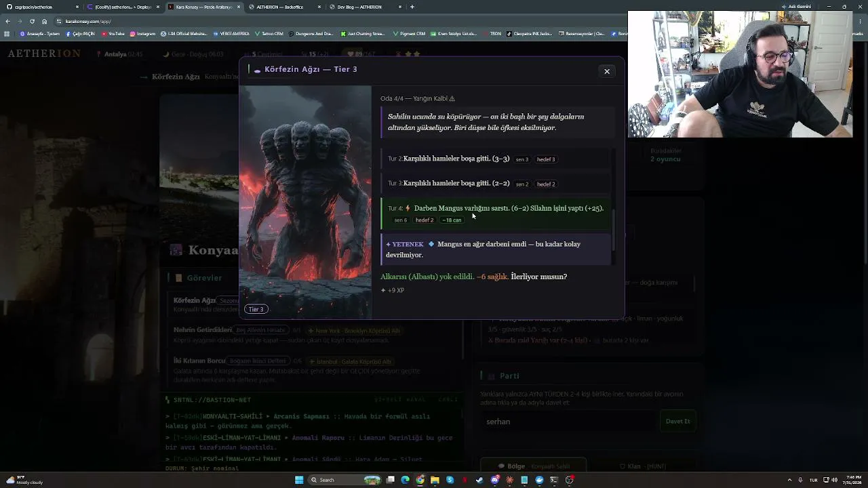Click the five-headed giant monster artwork
Screen dimensions: 868x488
(x=305, y=202)
